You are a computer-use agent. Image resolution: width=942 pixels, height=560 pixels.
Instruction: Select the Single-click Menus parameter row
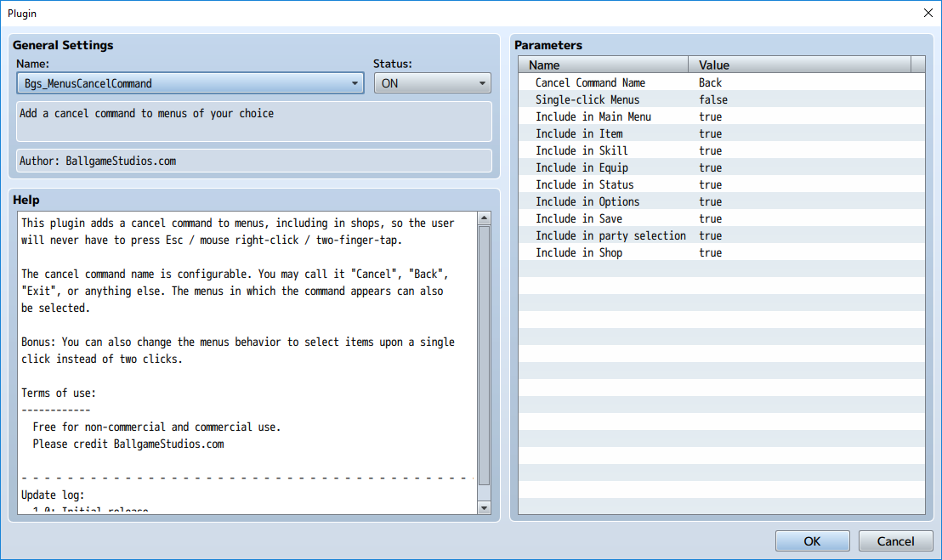(x=721, y=99)
